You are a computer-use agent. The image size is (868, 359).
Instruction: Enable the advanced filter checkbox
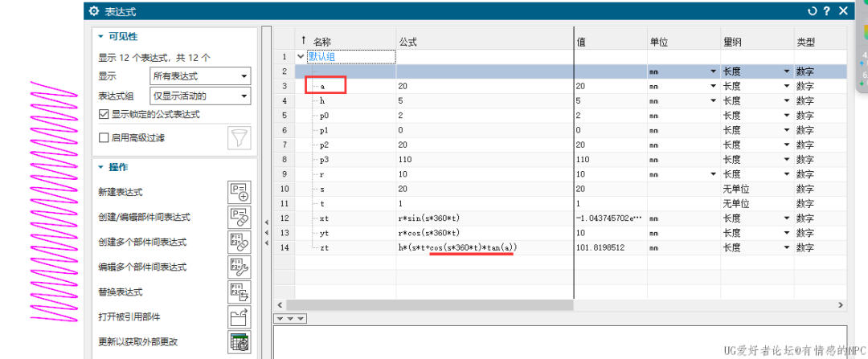coord(103,137)
